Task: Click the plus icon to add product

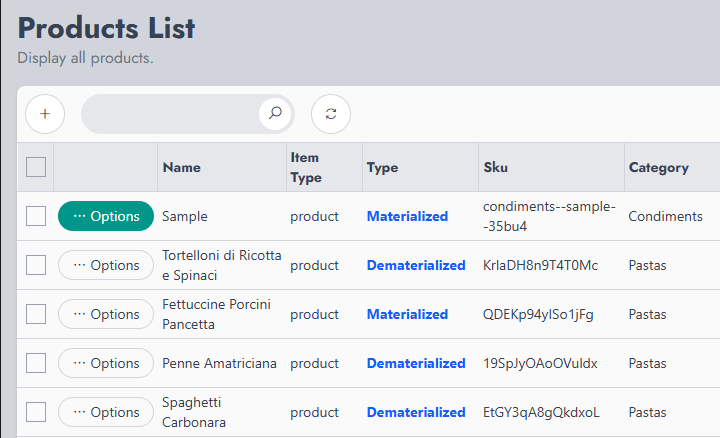Action: click(45, 114)
